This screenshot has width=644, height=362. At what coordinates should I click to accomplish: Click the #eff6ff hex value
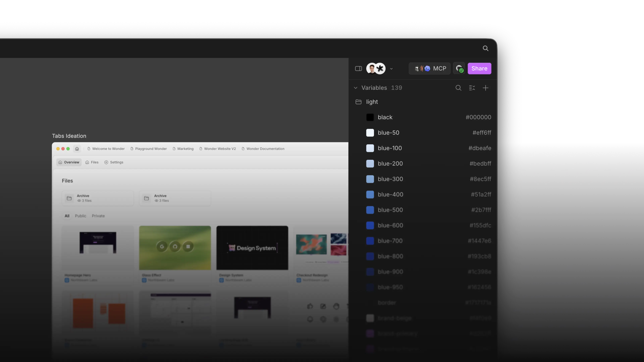[482, 133]
